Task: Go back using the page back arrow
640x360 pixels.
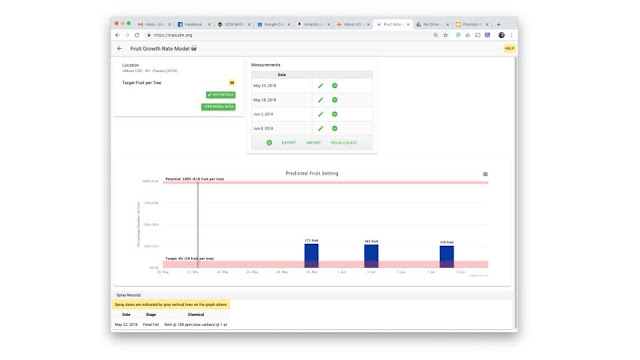Action: click(x=120, y=49)
